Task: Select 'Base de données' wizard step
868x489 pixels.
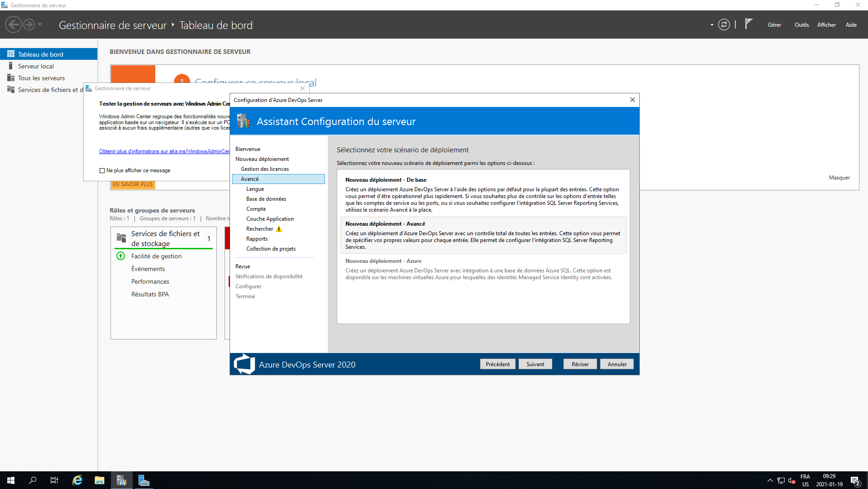Action: (x=266, y=199)
